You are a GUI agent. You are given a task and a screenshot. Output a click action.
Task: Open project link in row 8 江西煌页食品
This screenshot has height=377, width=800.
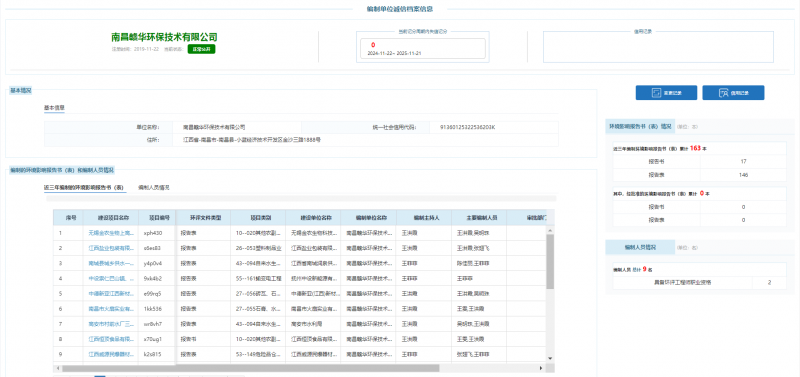111,339
